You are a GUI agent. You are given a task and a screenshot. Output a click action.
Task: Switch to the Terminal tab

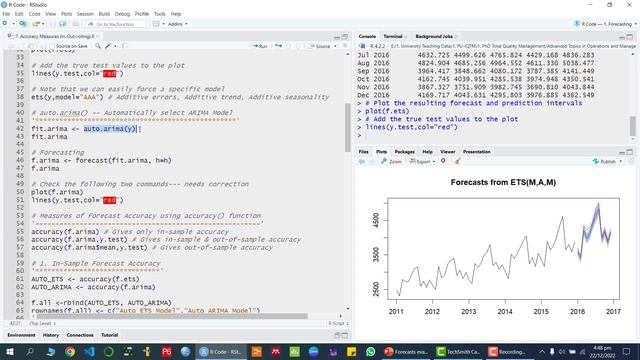pyautogui.click(x=393, y=36)
